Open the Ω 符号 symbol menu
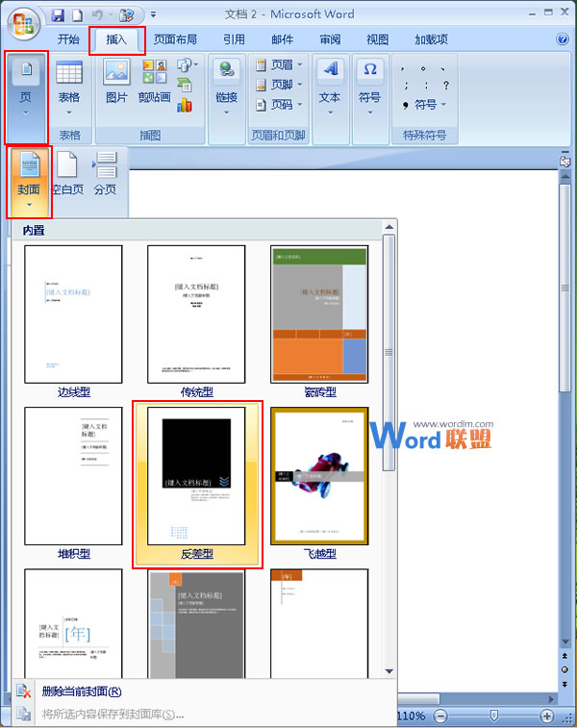Screen dimensions: 577x728 370,87
